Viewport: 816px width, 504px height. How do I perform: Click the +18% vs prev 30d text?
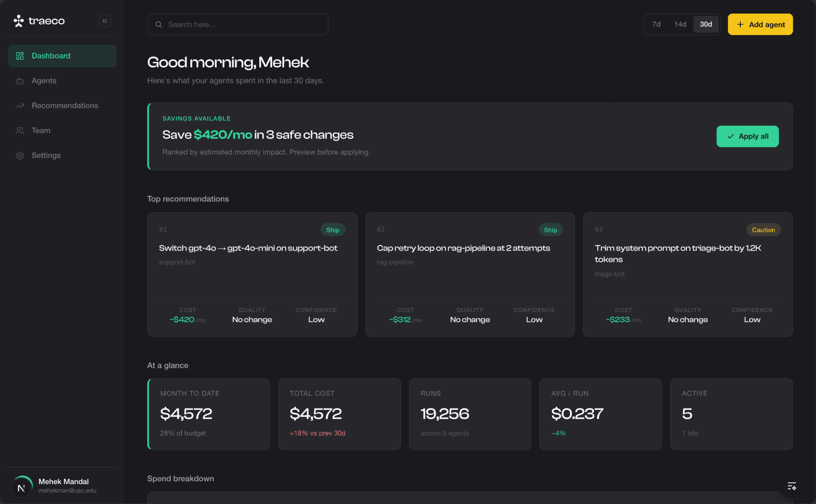pos(317,434)
